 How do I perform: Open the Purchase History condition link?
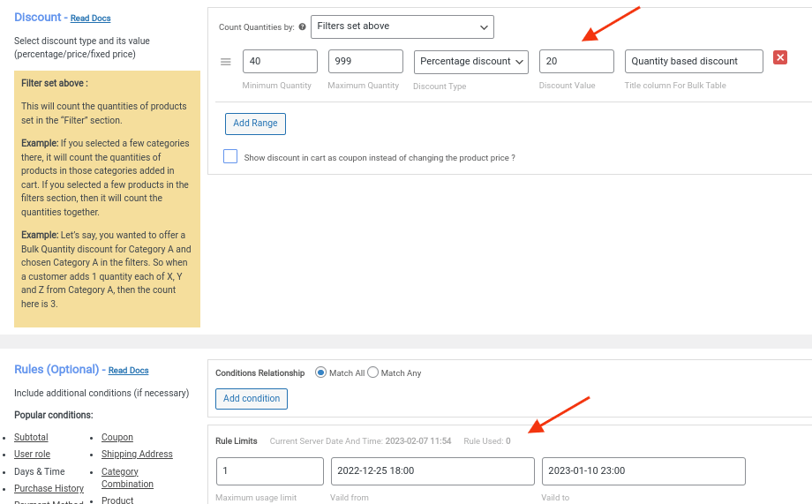coord(49,488)
